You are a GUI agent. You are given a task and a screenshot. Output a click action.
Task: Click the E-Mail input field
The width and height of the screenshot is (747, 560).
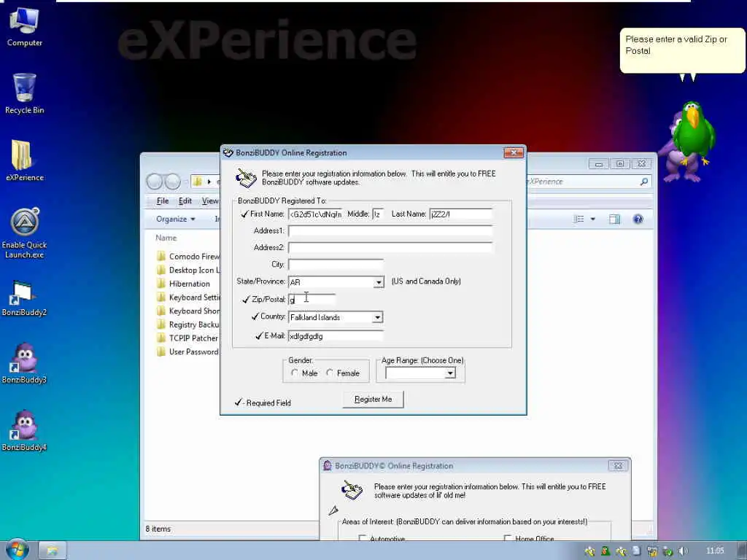[336, 336]
